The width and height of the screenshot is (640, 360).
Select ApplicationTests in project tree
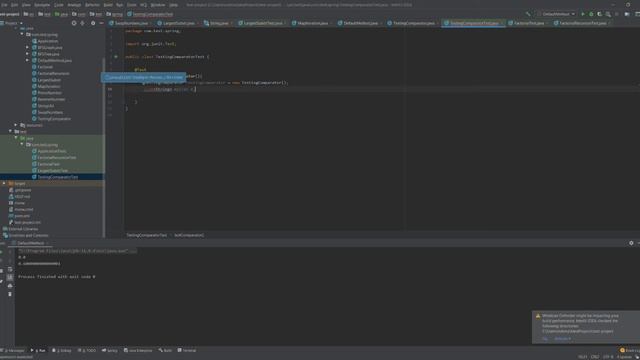pos(51,151)
